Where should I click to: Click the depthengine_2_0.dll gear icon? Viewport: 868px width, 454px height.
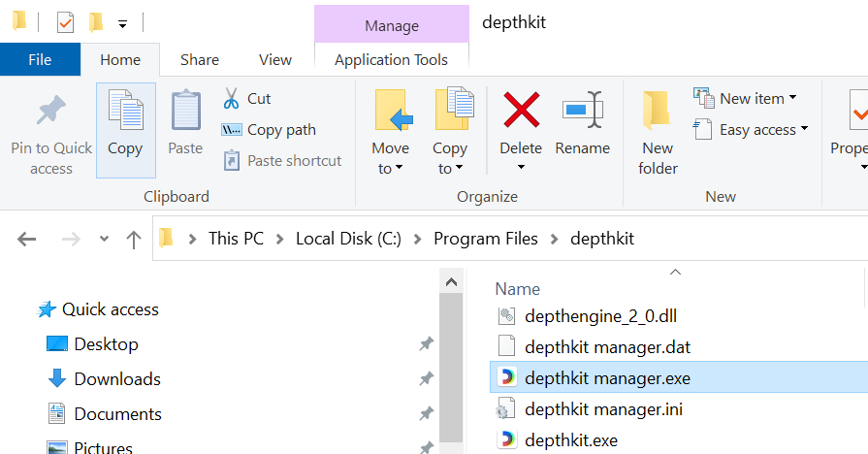pyautogui.click(x=506, y=315)
